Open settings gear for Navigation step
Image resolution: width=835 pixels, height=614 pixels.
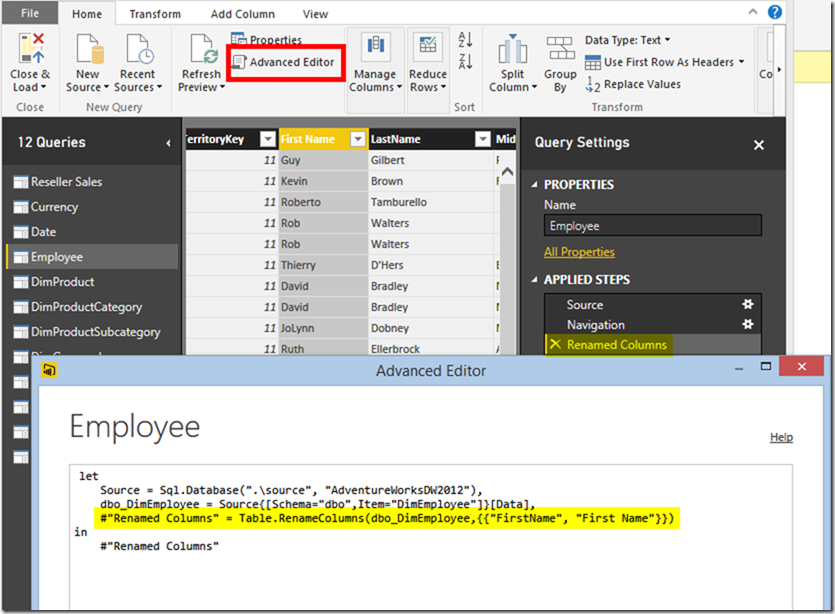point(748,324)
